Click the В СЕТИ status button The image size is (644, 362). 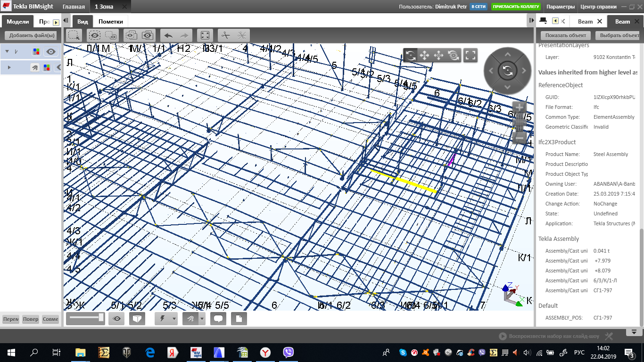[x=478, y=7]
